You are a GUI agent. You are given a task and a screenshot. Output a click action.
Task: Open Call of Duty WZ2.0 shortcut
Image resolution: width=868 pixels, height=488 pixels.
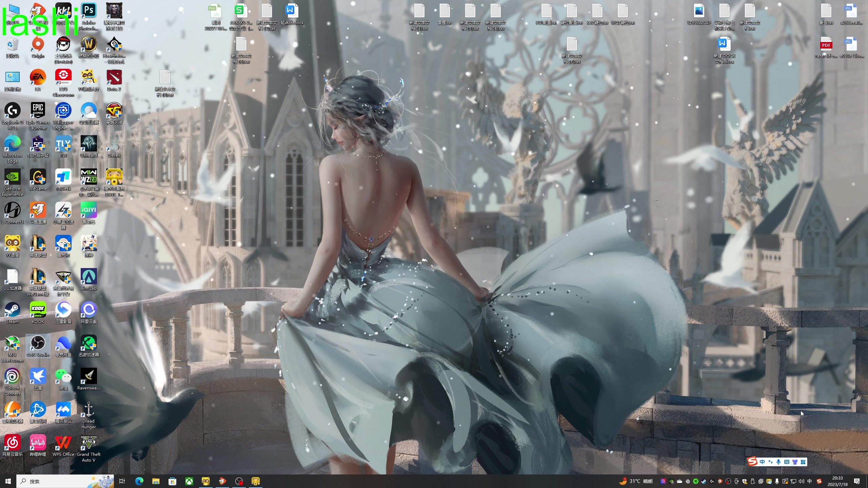(88, 183)
